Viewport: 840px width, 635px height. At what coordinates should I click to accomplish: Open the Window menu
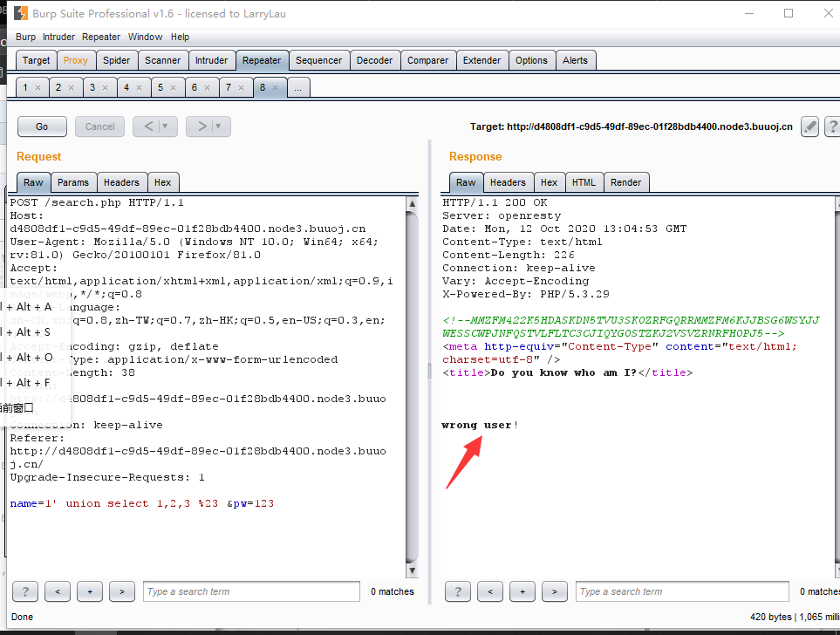click(145, 37)
